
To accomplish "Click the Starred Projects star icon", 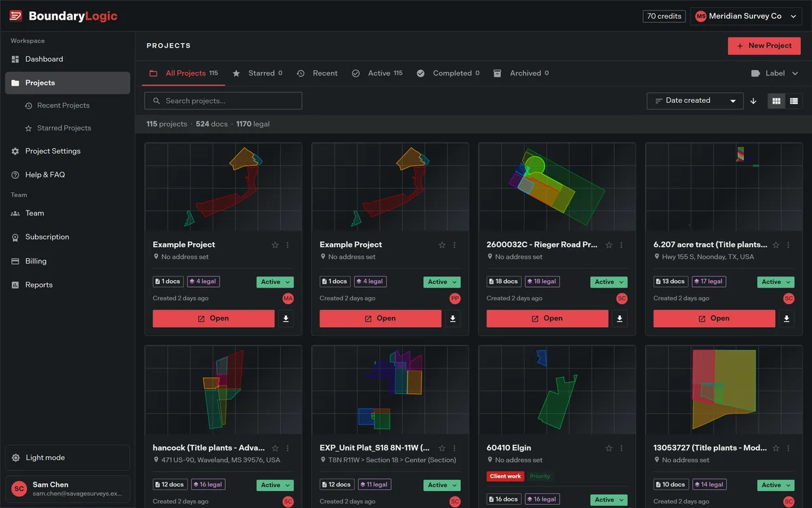I will tap(29, 128).
